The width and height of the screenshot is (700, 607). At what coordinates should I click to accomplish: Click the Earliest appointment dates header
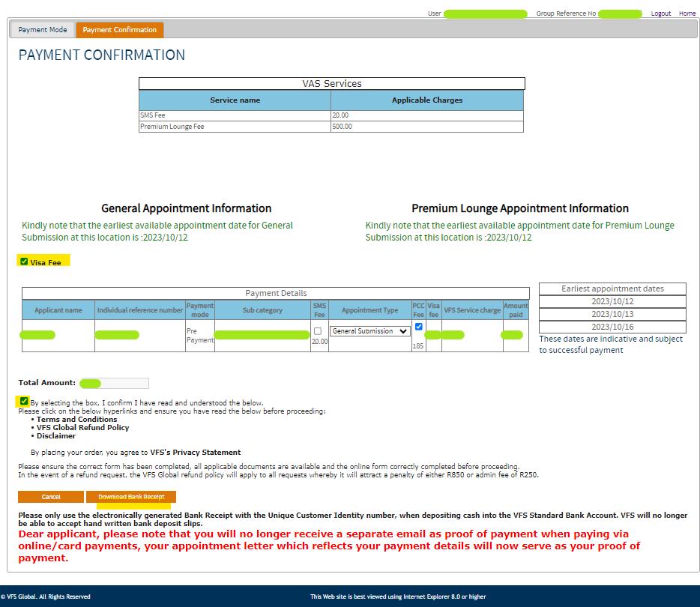tap(612, 289)
